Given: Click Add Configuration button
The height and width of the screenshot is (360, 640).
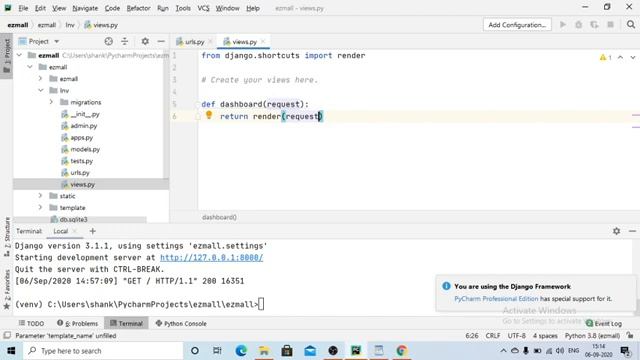Looking at the screenshot, I should (517, 25).
